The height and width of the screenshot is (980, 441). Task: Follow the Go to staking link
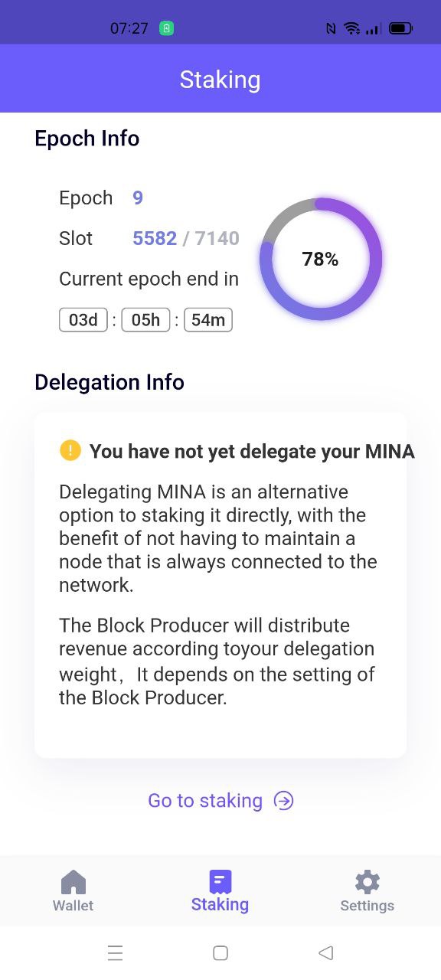(x=205, y=801)
